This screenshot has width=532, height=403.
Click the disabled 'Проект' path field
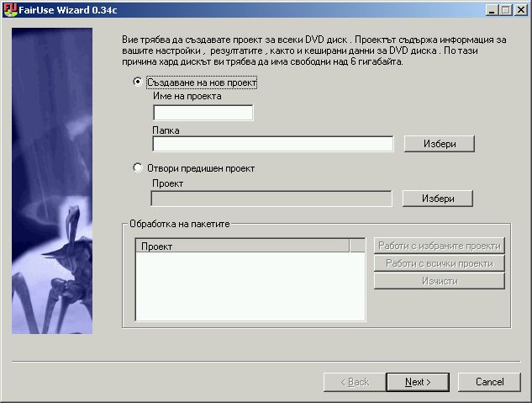(271, 199)
